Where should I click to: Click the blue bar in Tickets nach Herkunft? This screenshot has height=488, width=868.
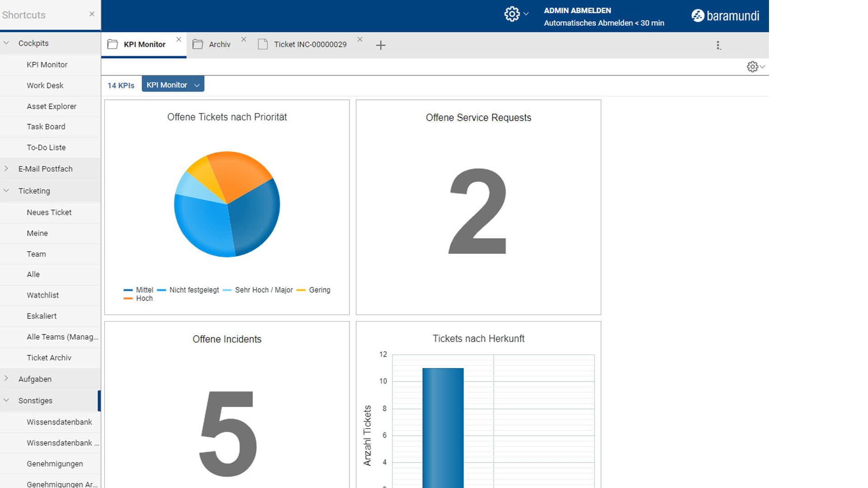pos(443,427)
